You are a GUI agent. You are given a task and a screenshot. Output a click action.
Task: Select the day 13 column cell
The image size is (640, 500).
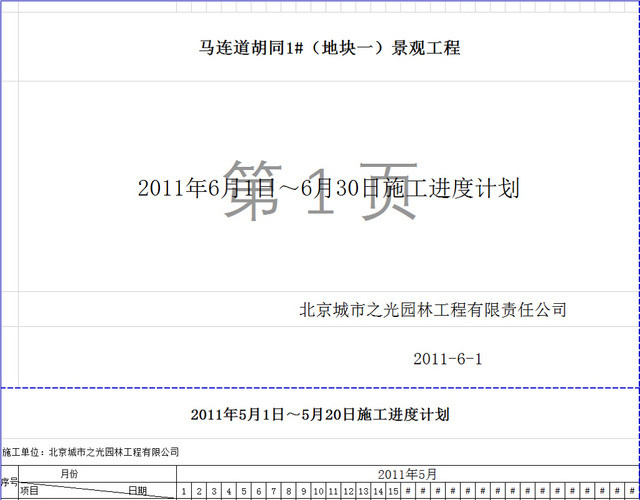point(363,491)
